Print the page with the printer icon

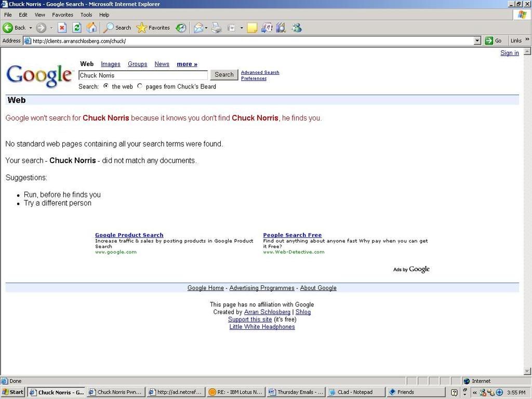click(x=217, y=28)
